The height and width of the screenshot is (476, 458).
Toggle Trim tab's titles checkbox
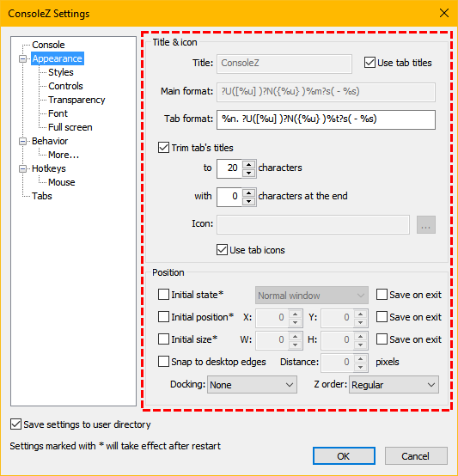tap(163, 148)
